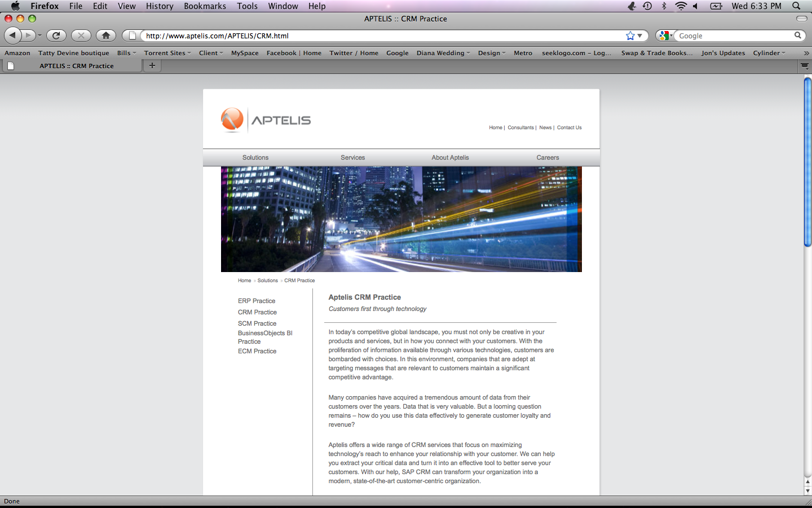Open the Window menu
Viewport: 812px width, 508px height.
click(283, 6)
